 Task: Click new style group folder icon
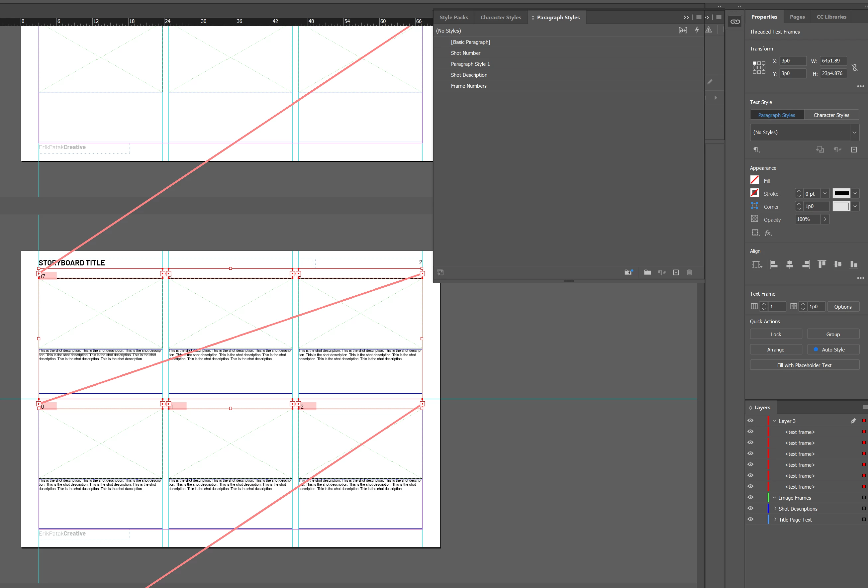tap(647, 272)
